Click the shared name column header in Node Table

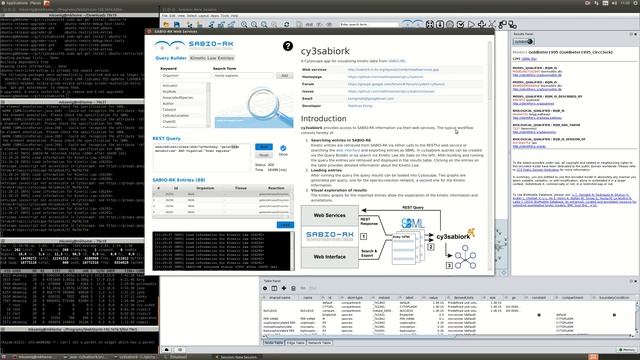click(x=280, y=298)
